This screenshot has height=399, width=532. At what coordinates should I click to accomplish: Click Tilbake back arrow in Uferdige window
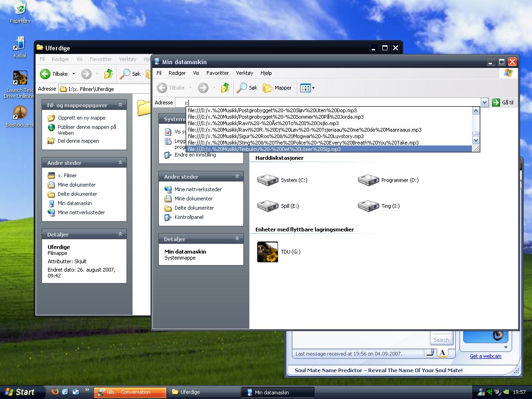pos(45,73)
